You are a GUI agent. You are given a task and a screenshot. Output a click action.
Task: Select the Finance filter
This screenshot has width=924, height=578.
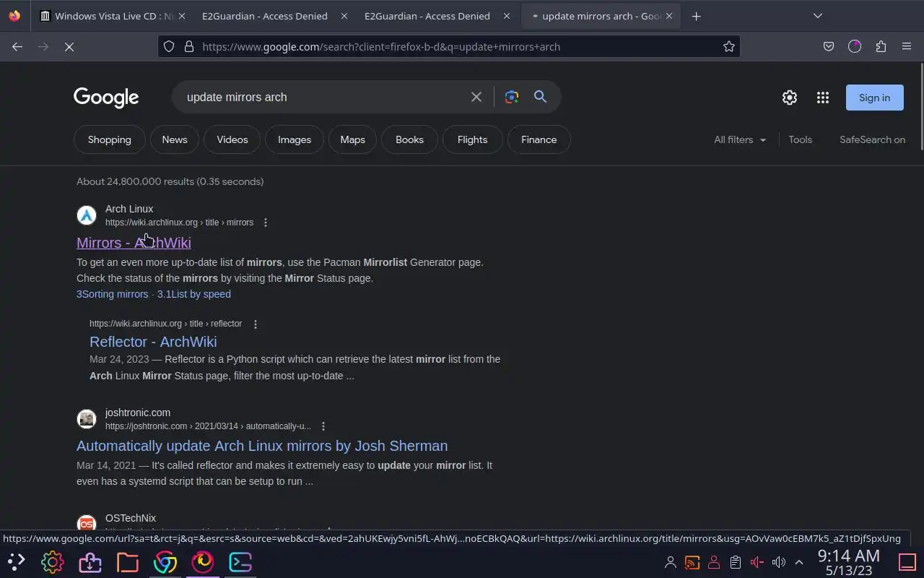539,139
